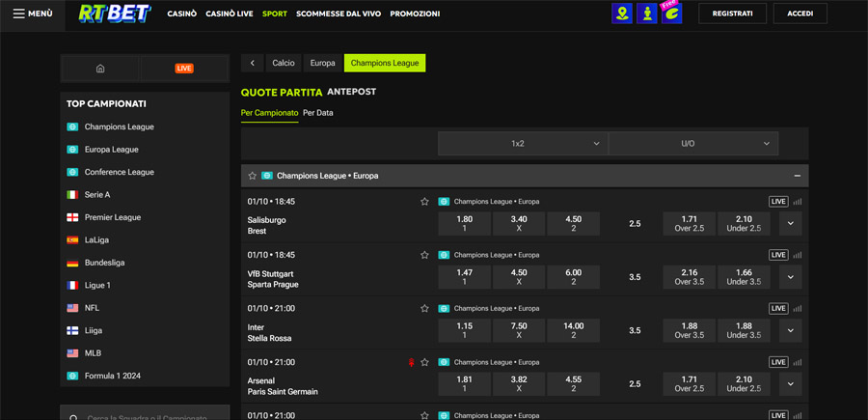Expand more markets for VfB Stuttgart match
This screenshot has height=420, width=868.
pos(790,277)
